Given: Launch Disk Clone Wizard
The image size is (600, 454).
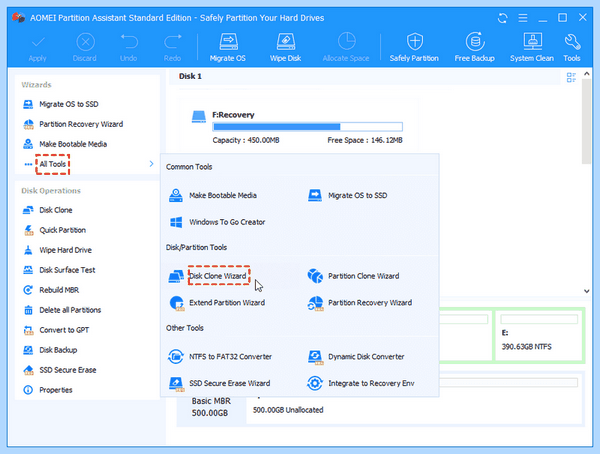Looking at the screenshot, I should (x=218, y=276).
